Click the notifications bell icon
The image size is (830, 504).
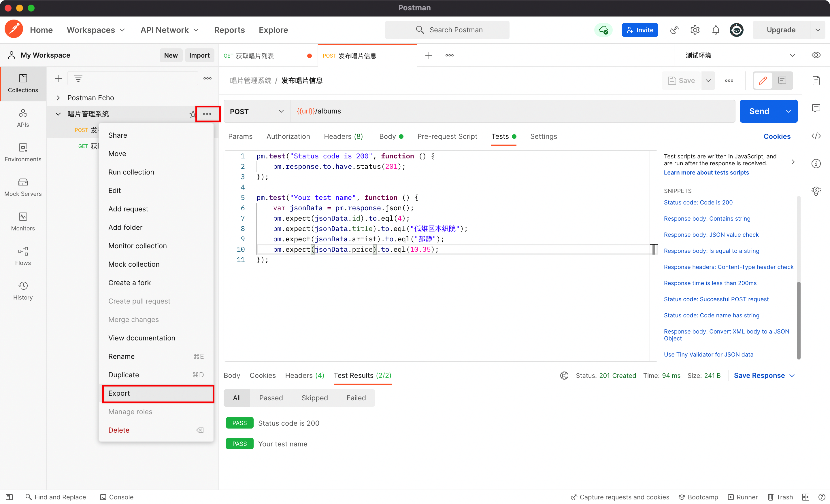coord(716,30)
